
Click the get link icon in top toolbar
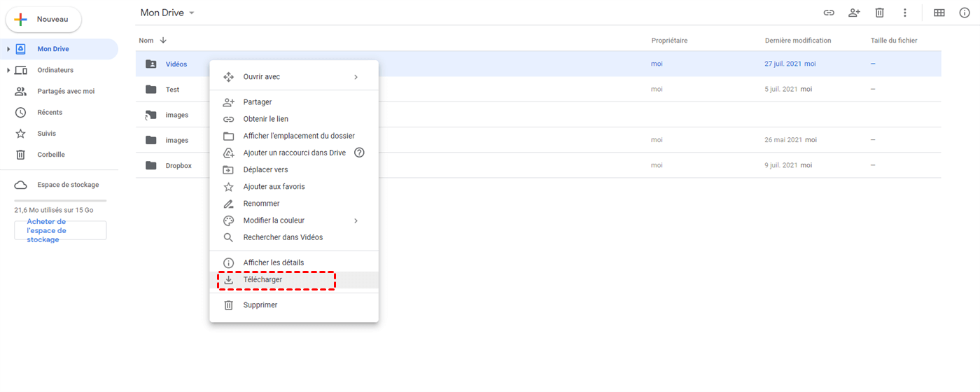(829, 13)
